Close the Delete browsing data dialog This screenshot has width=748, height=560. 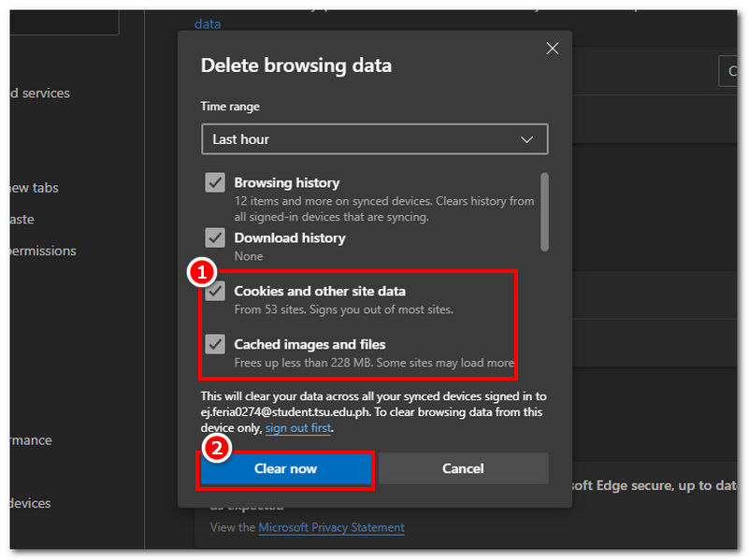(x=552, y=49)
